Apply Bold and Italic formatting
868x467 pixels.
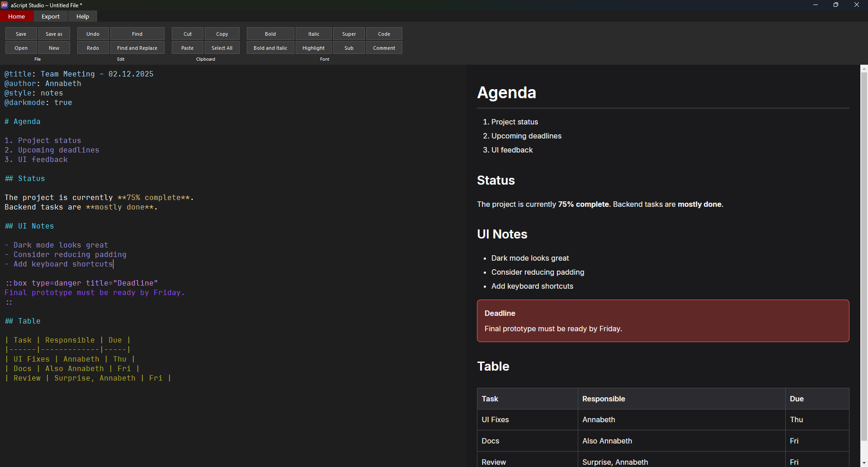click(x=269, y=48)
